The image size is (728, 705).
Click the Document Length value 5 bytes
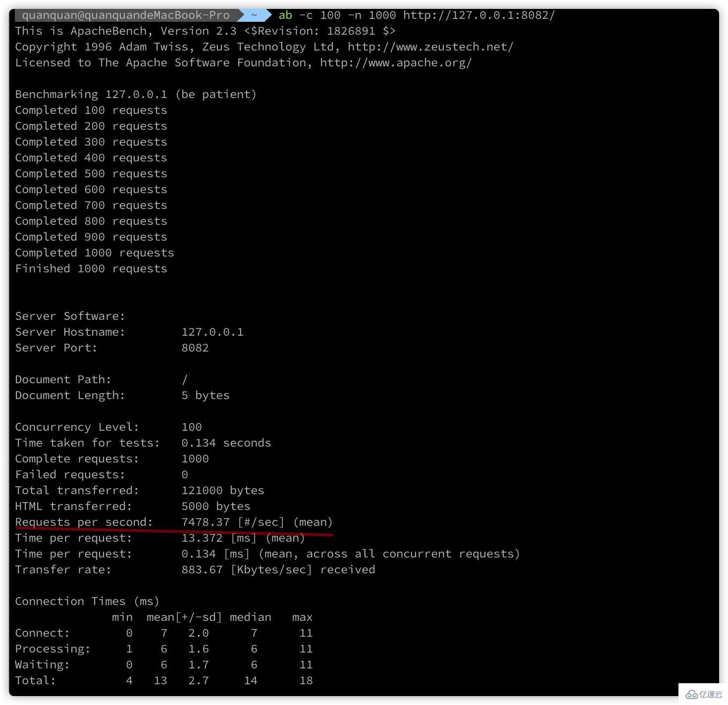click(x=206, y=395)
